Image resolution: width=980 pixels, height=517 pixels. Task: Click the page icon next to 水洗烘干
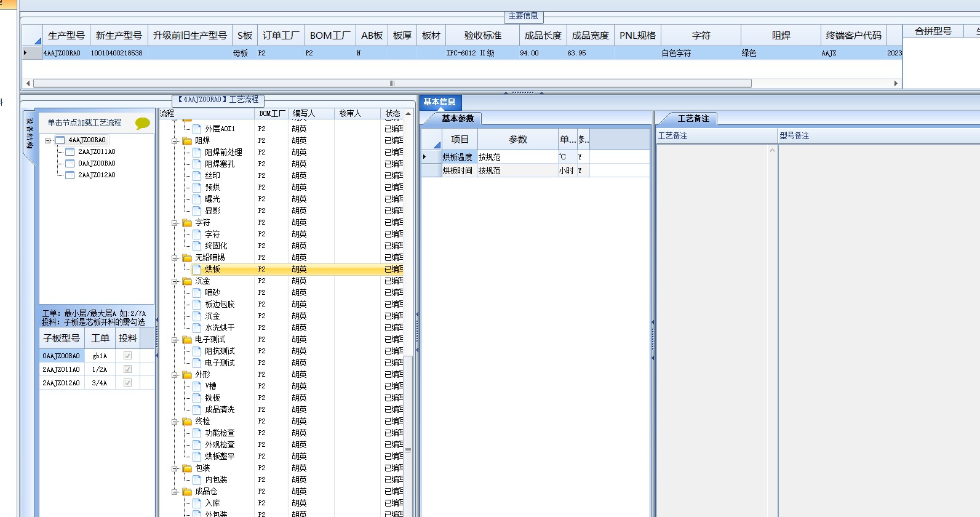(x=197, y=327)
